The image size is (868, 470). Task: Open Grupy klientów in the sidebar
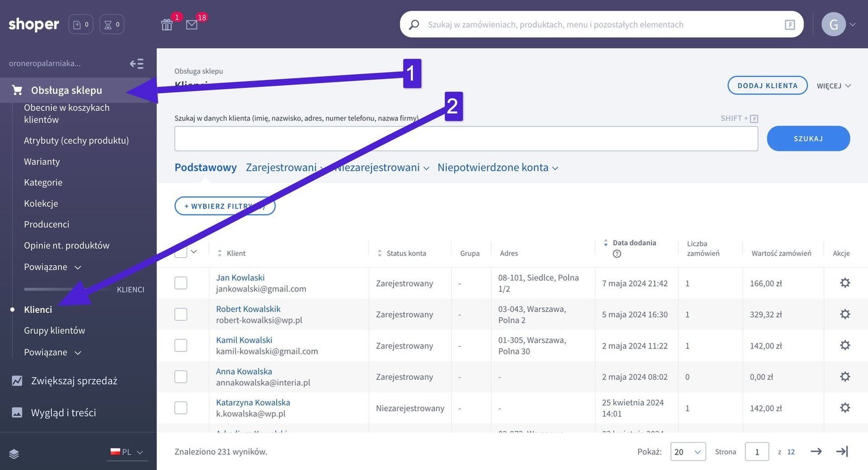[54, 331]
